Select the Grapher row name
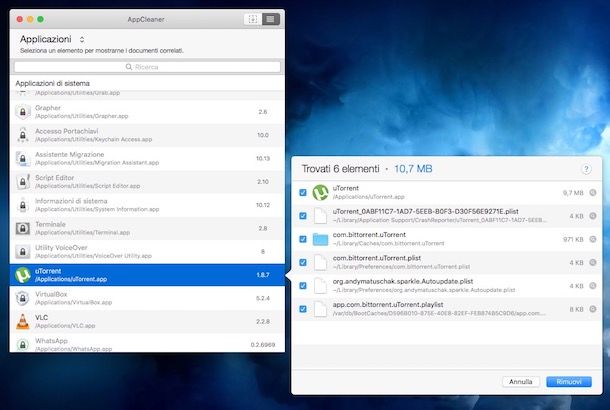610x410 pixels. pyautogui.click(x=48, y=108)
